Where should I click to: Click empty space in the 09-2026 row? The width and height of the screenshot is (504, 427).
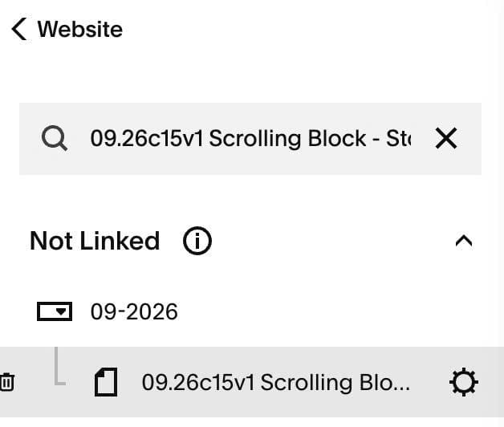coord(322,311)
